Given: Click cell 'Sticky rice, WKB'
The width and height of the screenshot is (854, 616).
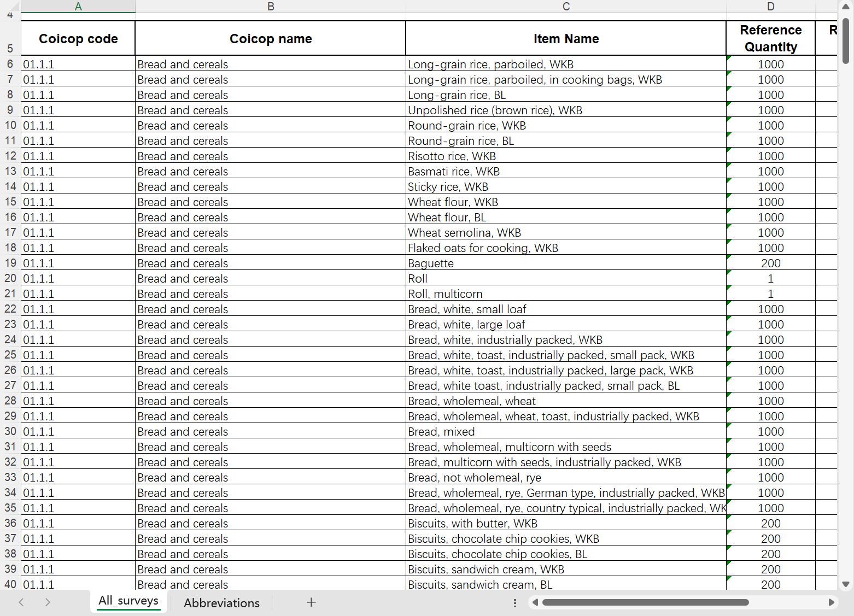Looking at the screenshot, I should pyautogui.click(x=566, y=186).
